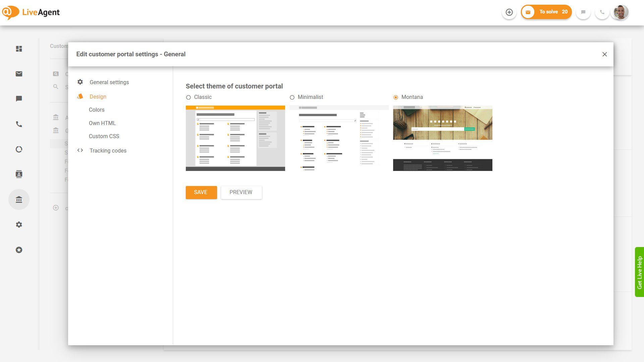Open the Customer portal icon in sidebar
The width and height of the screenshot is (644, 362).
[x=19, y=199]
